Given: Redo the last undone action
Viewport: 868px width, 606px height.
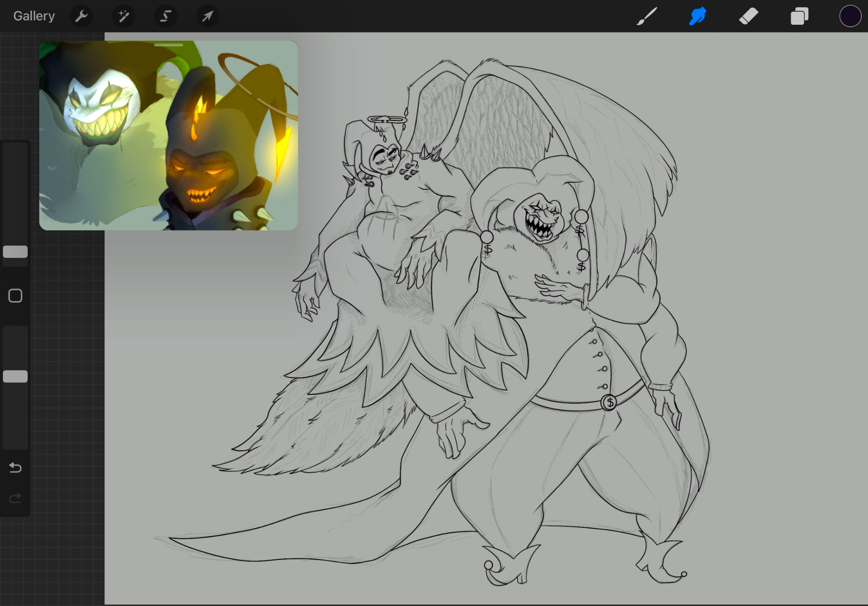Looking at the screenshot, I should 15,498.
